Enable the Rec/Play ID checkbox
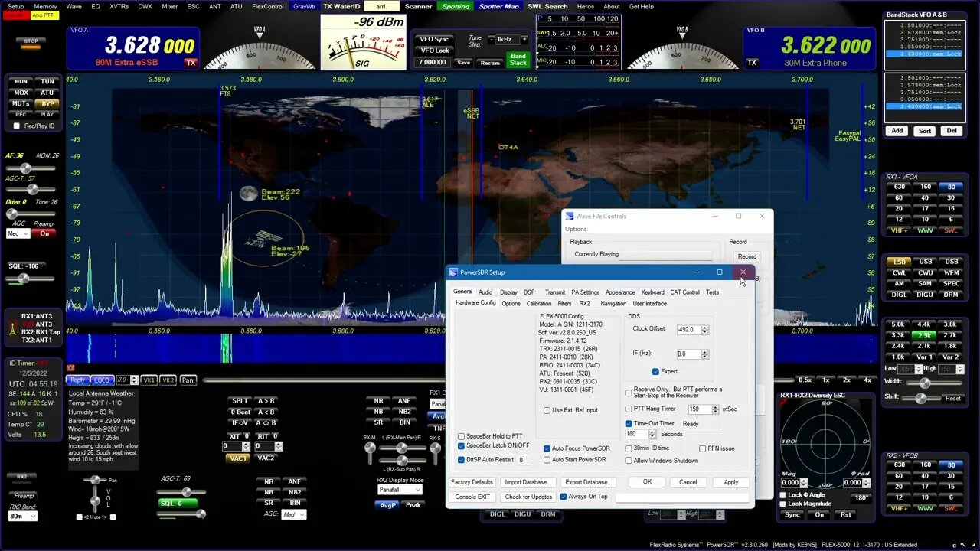This screenshot has width=980, height=551. pyautogui.click(x=18, y=126)
